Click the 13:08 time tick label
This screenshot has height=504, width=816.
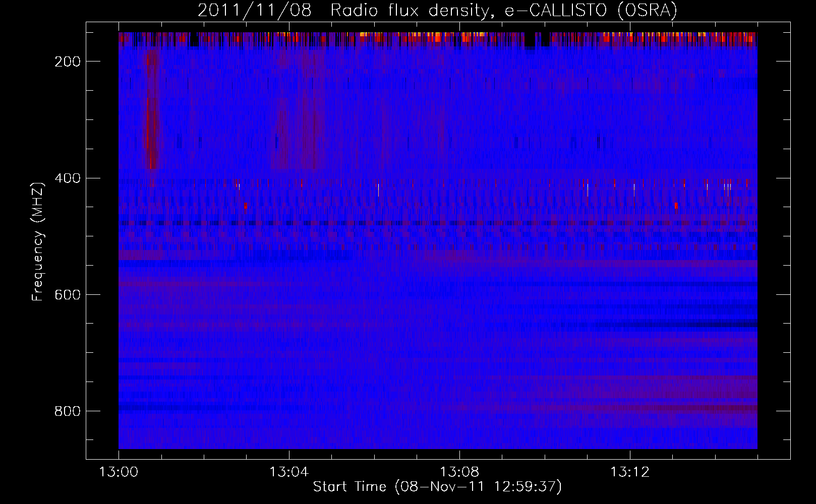459,472
